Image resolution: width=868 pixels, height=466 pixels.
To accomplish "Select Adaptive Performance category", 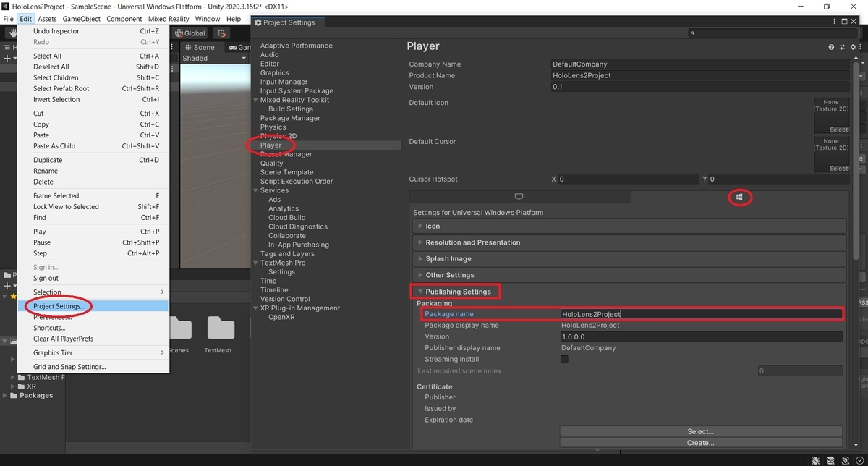I will point(296,46).
